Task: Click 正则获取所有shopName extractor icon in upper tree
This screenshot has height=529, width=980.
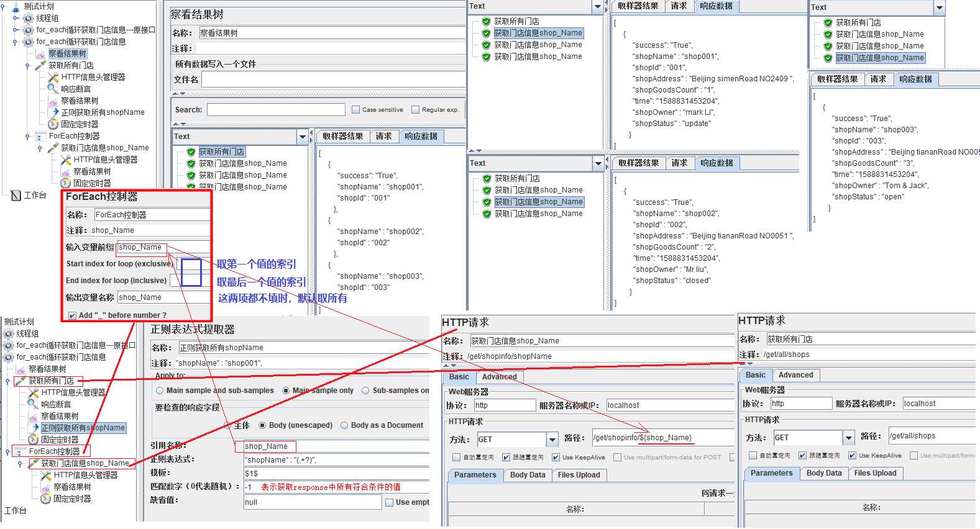Action: (x=53, y=112)
